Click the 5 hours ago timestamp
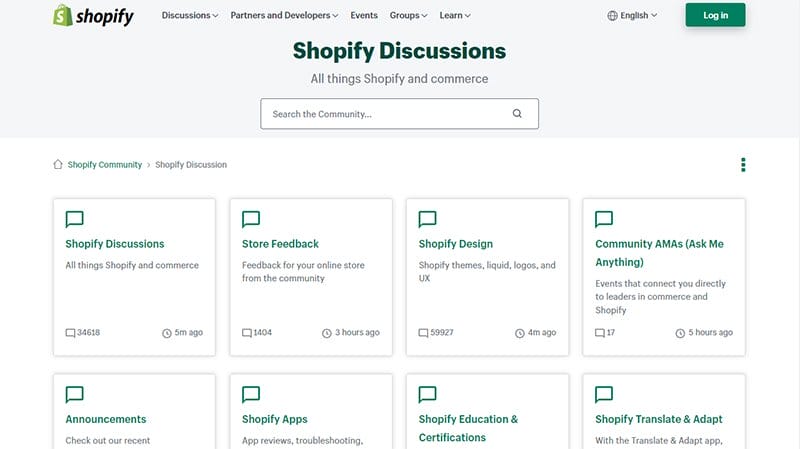This screenshot has height=449, width=800. (x=710, y=332)
